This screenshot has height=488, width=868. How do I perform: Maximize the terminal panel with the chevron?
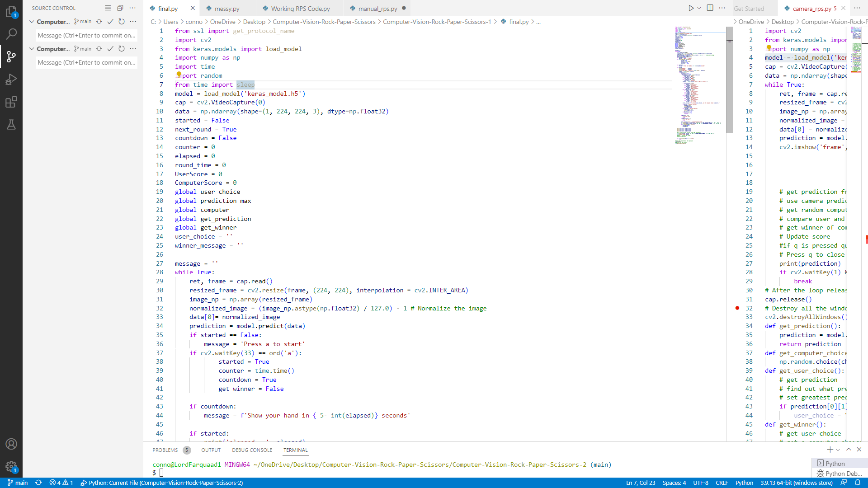point(849,450)
